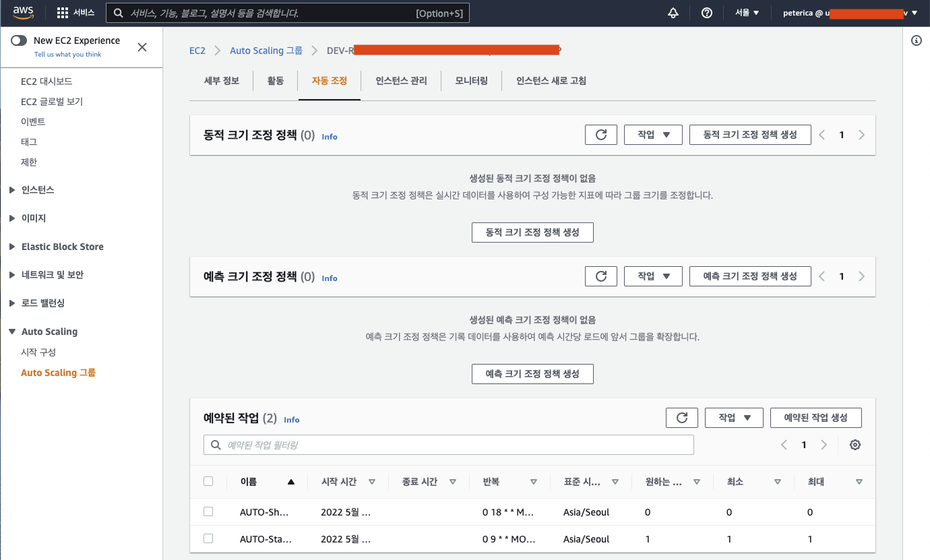The height and width of the screenshot is (560, 930).
Task: Open Info link beside 예약된 작업
Action: pyautogui.click(x=292, y=420)
